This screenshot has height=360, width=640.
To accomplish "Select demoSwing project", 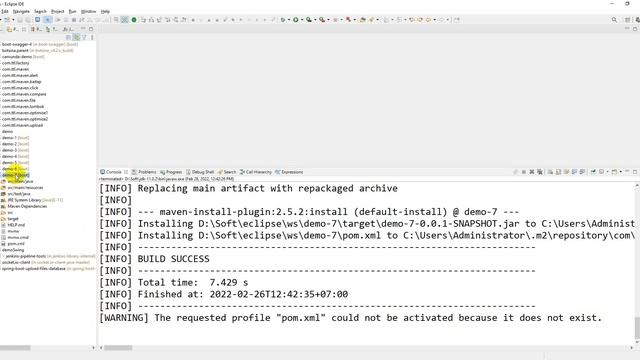I will click(x=13, y=250).
